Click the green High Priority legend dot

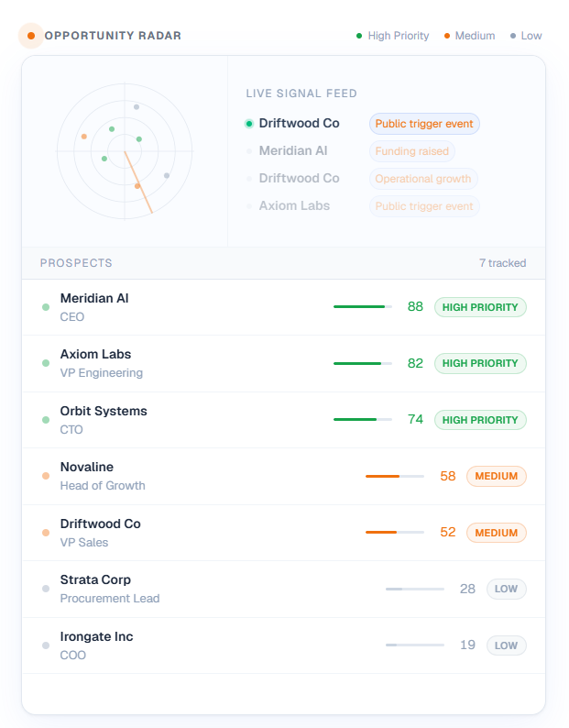[x=359, y=36]
